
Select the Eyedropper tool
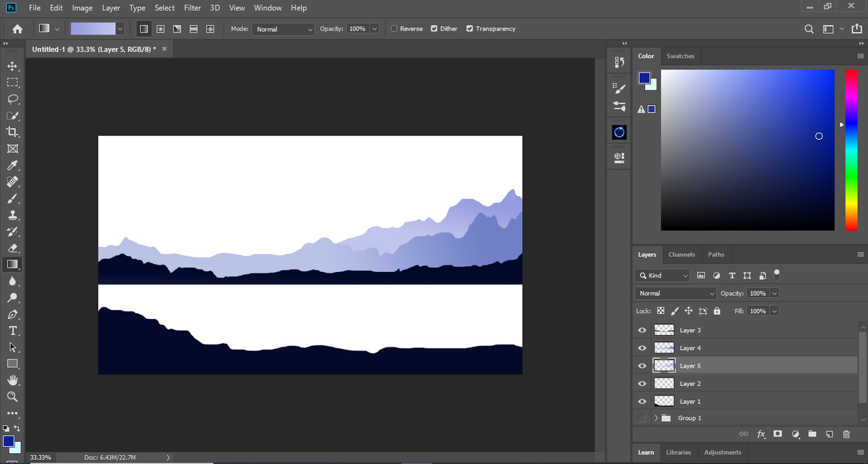pos(12,166)
